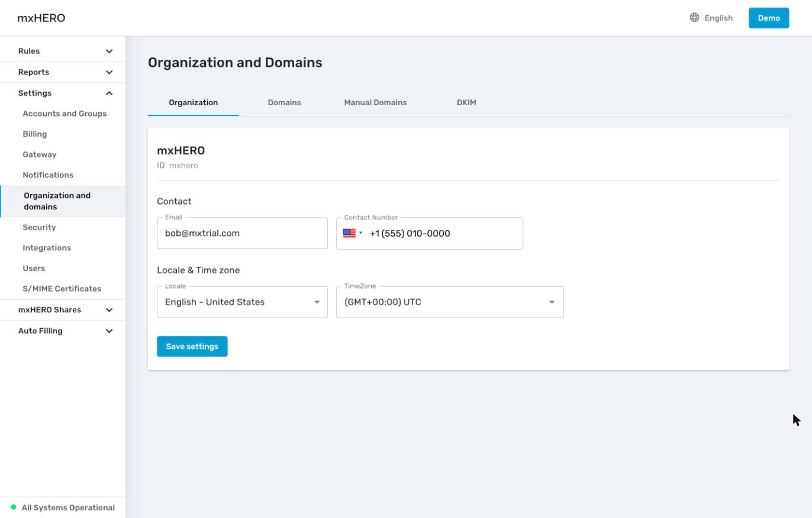Open the Gateway settings page
Viewport: 812px width, 518px height.
pyautogui.click(x=40, y=154)
